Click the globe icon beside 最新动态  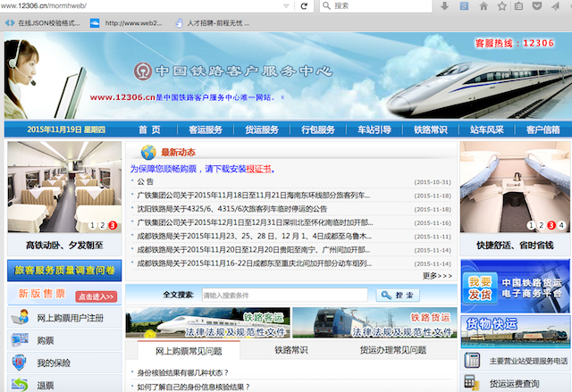(x=148, y=153)
